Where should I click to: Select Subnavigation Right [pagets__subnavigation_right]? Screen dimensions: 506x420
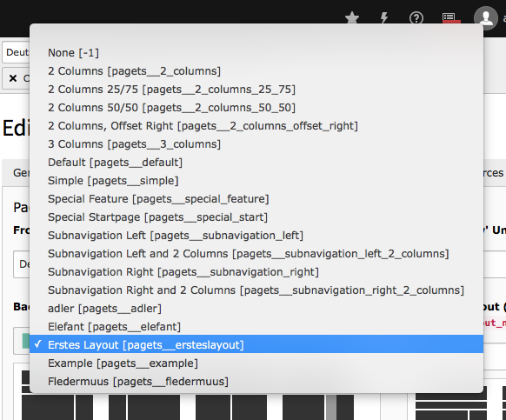coord(256,272)
